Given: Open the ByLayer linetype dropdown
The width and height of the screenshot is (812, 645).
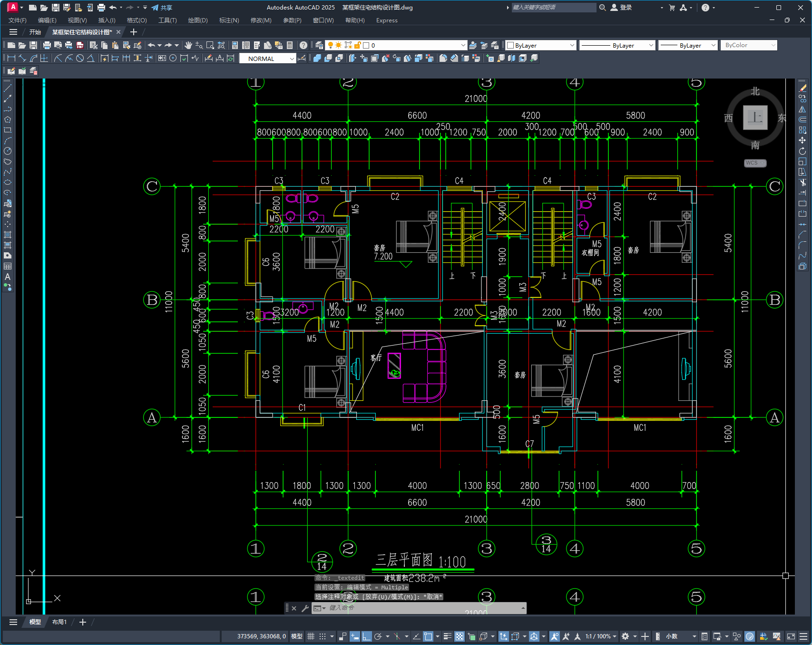Looking at the screenshot, I should click(x=617, y=45).
